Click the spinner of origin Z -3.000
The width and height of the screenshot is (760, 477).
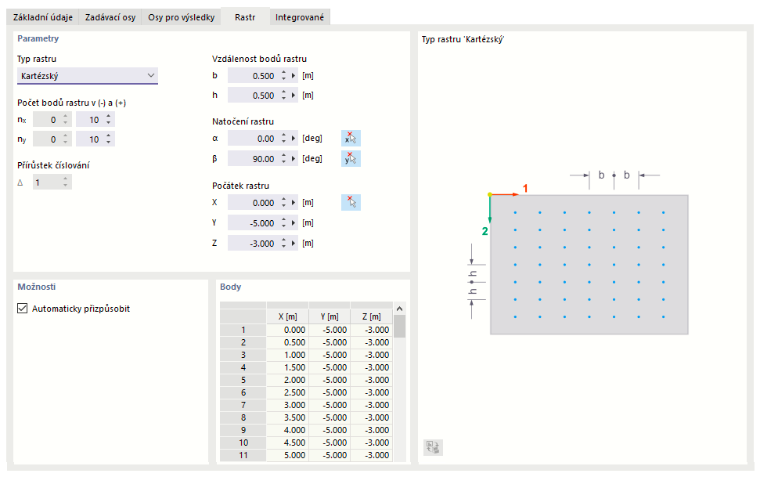pos(284,243)
